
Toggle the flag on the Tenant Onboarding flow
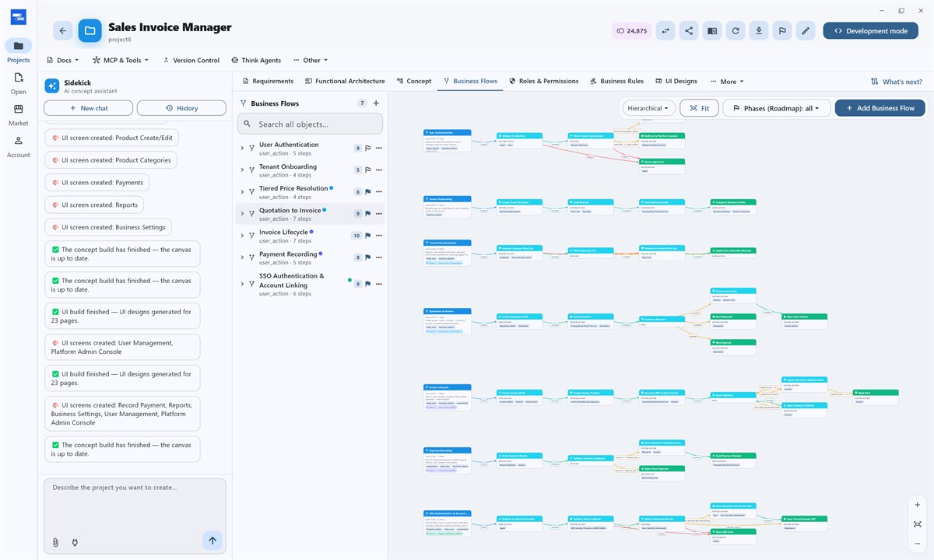click(368, 170)
